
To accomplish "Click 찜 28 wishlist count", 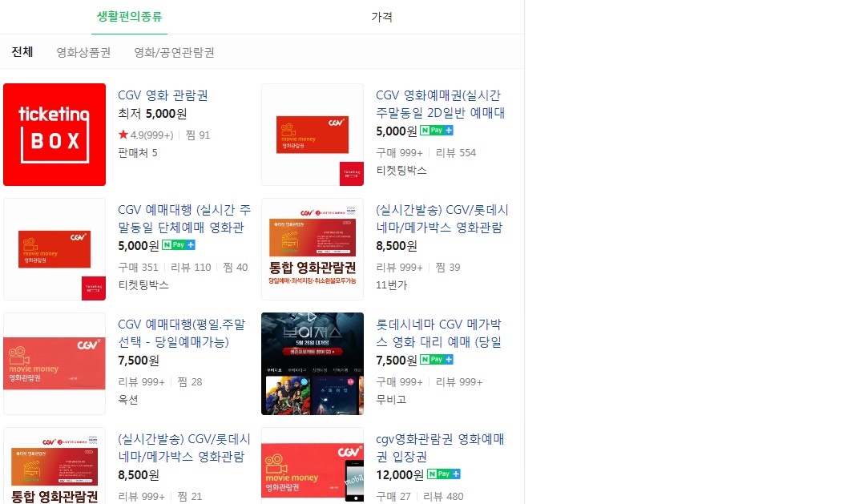I will [190, 382].
